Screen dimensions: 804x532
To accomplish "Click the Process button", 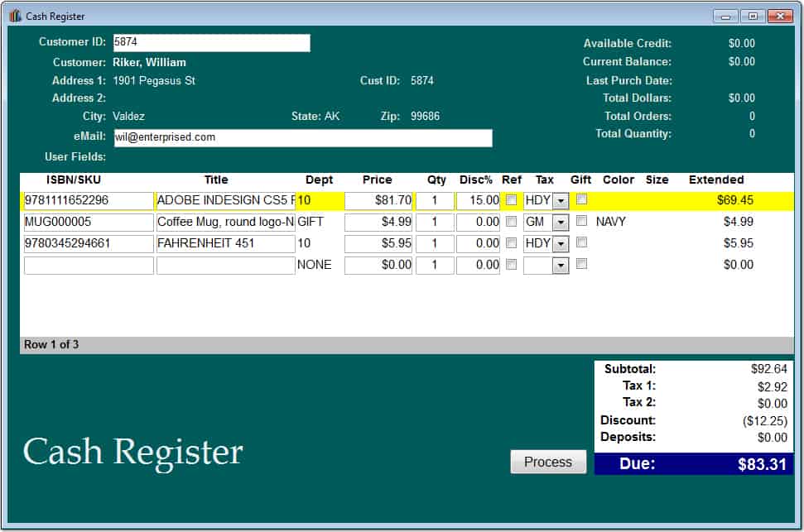I will pos(548,462).
